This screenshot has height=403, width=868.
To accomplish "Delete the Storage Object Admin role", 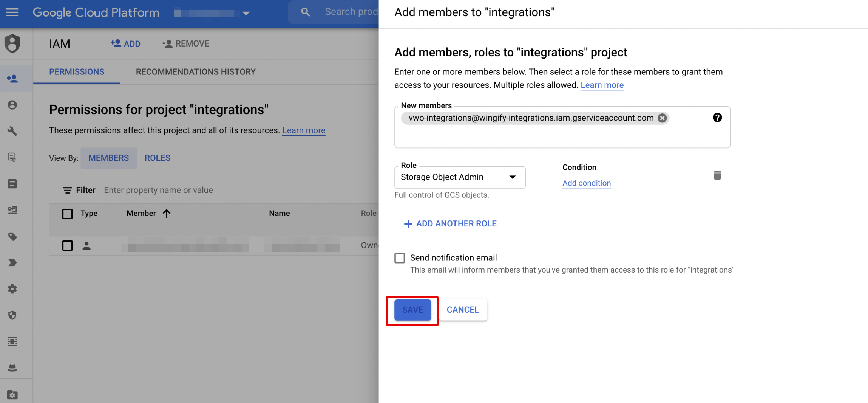I will pyautogui.click(x=717, y=175).
